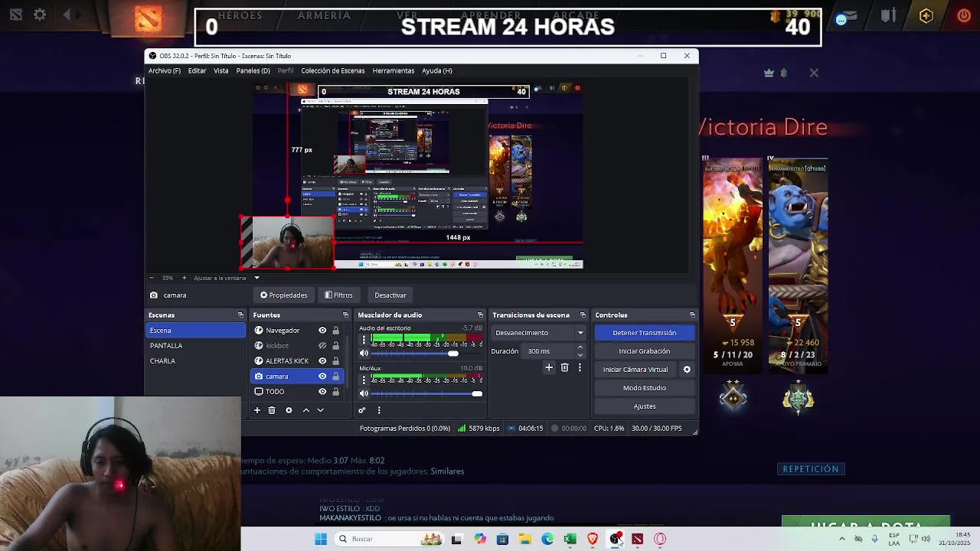The height and width of the screenshot is (551, 980).
Task: Open preview scaling Ajustar a la ventana dropdown
Action: pyautogui.click(x=227, y=278)
